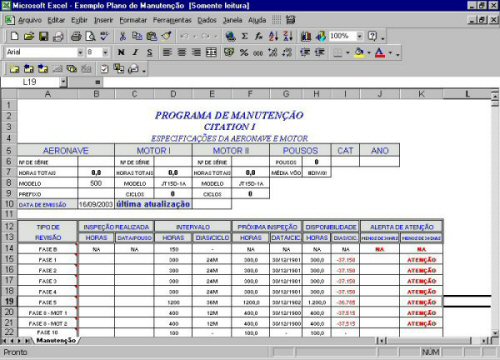500x360 pixels.
Task: Open the Fill Color yellow bucket
Action: click(359, 52)
